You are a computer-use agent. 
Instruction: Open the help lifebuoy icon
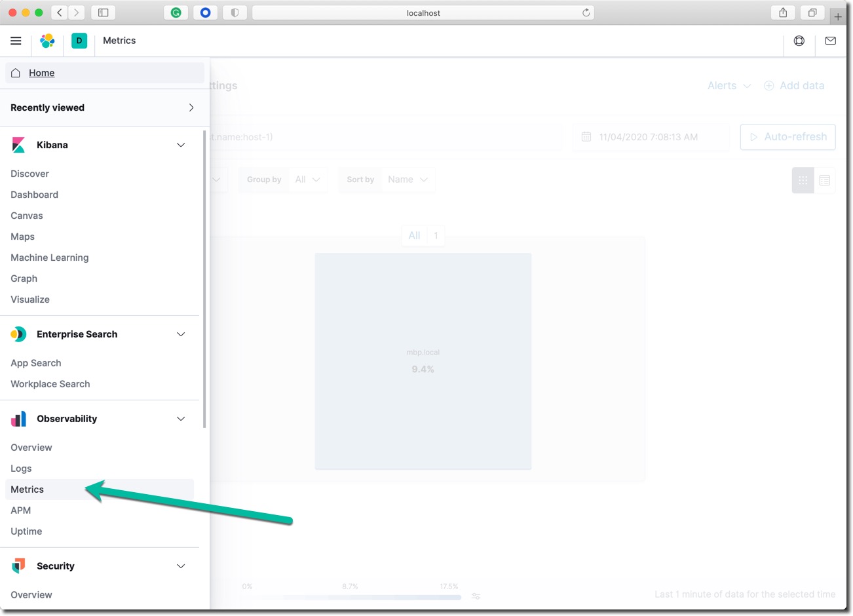[799, 41]
